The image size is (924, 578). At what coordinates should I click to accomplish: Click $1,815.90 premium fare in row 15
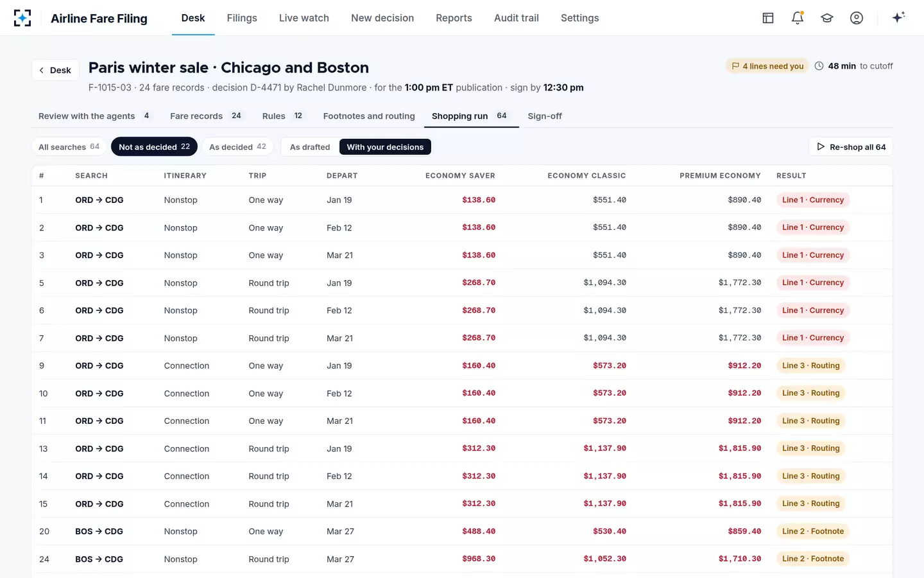coord(740,504)
